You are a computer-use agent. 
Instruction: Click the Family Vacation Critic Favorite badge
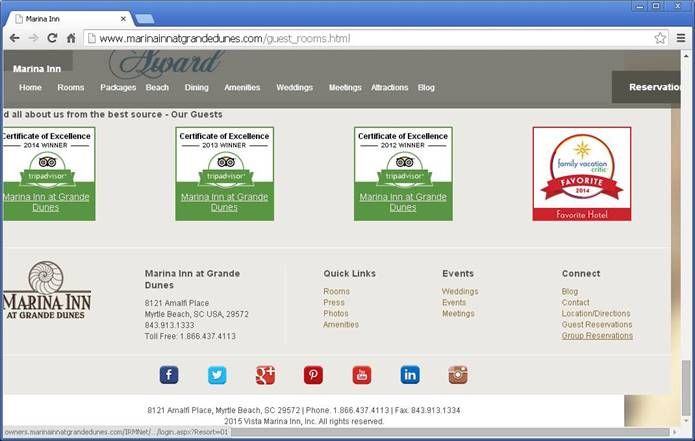(581, 173)
